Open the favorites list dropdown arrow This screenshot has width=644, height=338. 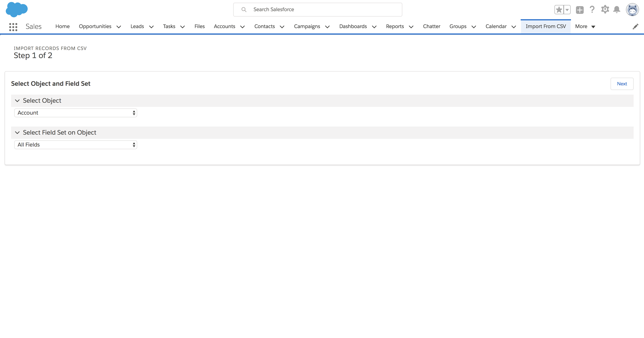click(567, 10)
